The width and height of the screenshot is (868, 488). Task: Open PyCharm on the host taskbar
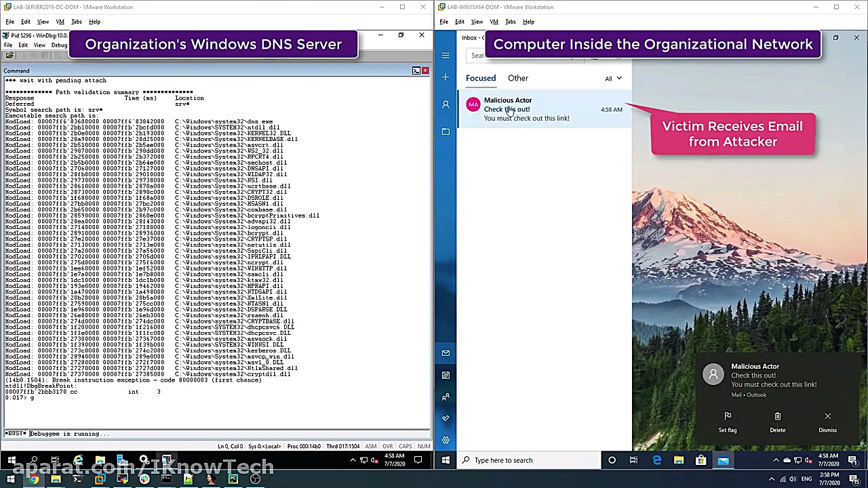[233, 480]
